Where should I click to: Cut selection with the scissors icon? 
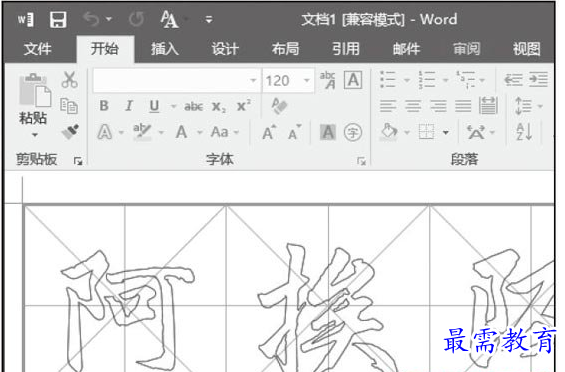tap(69, 80)
